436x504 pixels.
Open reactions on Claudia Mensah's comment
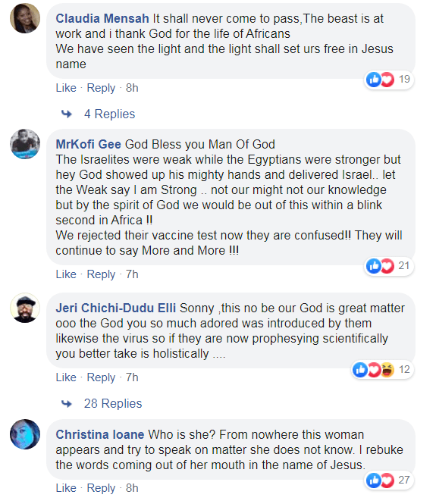click(x=389, y=80)
